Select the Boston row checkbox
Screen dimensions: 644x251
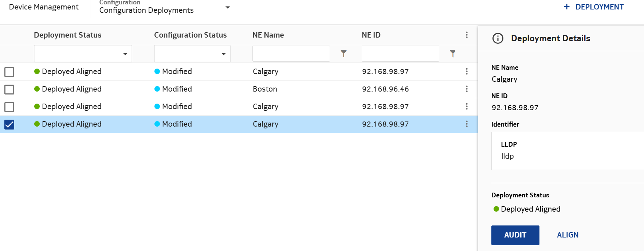(x=9, y=89)
